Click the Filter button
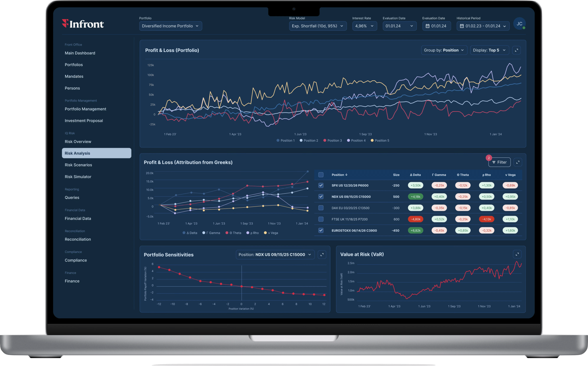 tap(499, 162)
